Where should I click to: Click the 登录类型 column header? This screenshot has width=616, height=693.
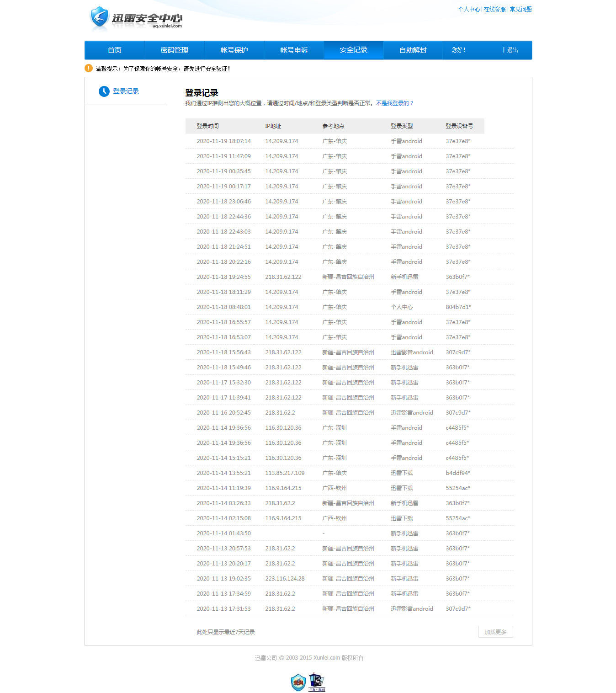point(402,126)
